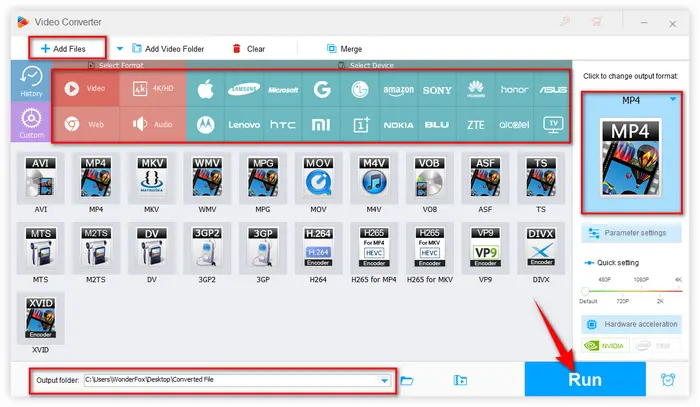
Task: Choose the OnePlus device brand
Action: point(360,125)
